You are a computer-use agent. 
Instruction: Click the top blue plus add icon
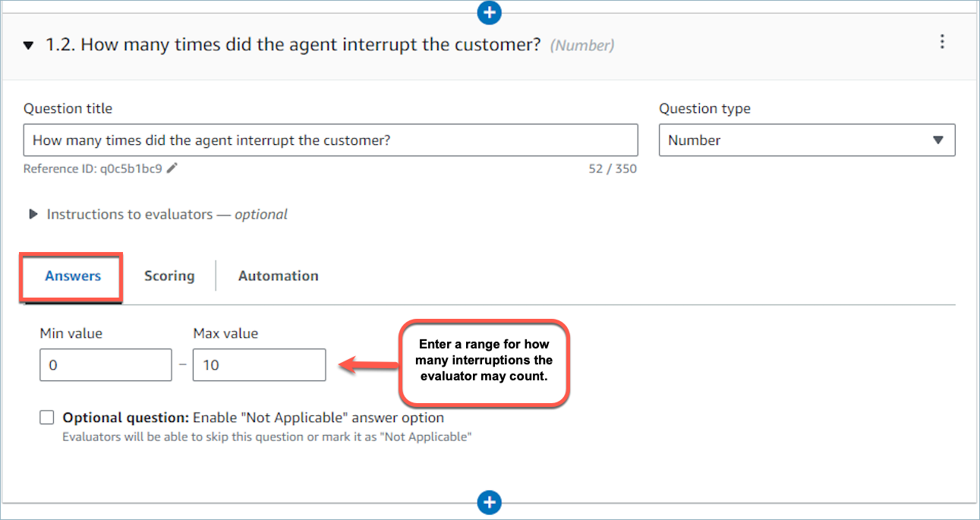pyautogui.click(x=490, y=12)
